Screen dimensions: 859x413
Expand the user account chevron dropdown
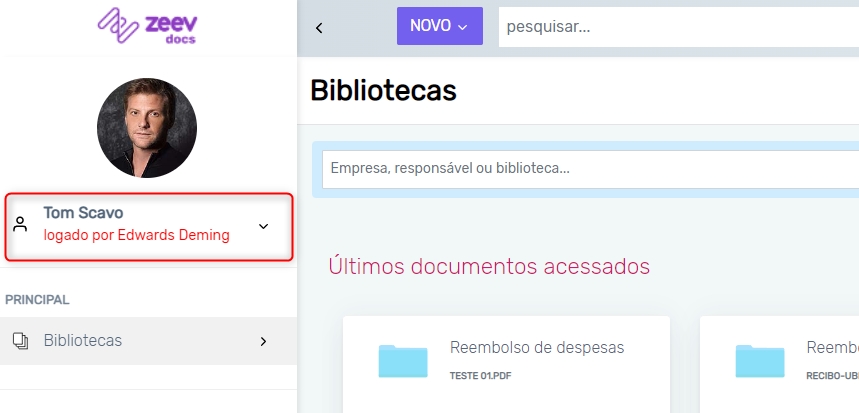pos(264,226)
